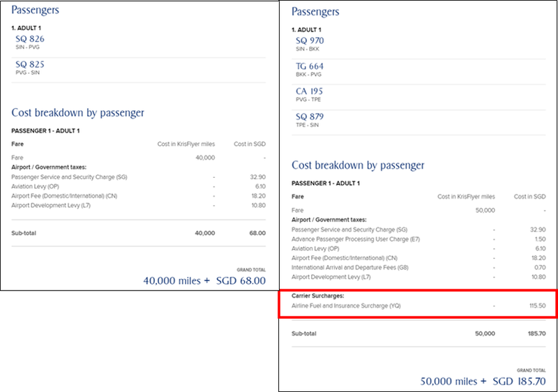This screenshot has width=558, height=392.
Task: Click flight SQ 879
Action: coord(310,116)
